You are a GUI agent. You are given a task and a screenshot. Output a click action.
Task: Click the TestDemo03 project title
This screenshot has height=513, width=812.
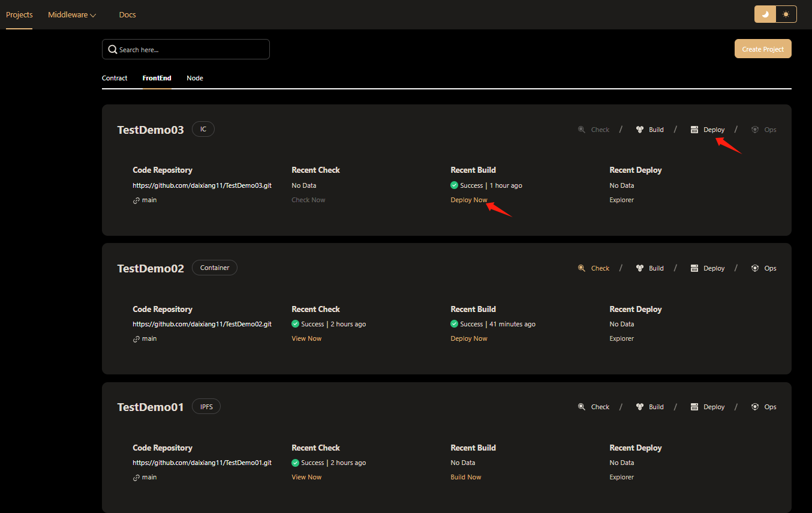click(x=151, y=130)
